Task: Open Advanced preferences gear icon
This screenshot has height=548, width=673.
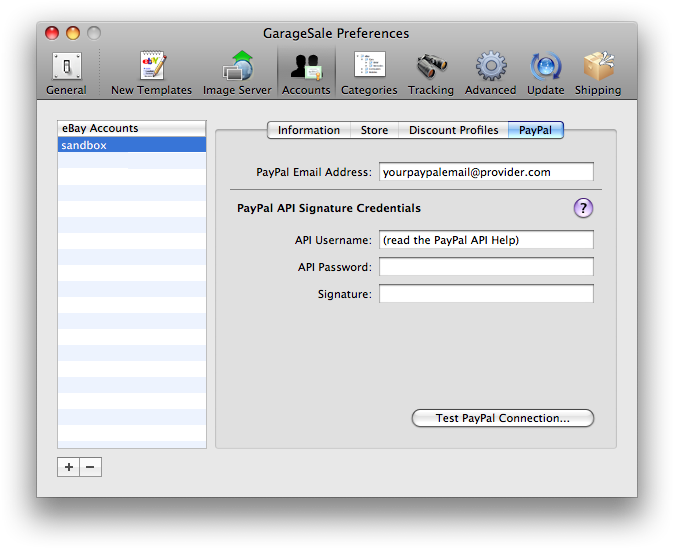Action: click(491, 73)
